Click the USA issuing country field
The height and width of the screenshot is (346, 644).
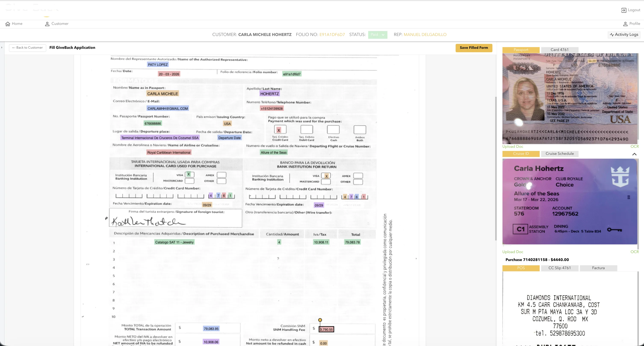coord(227,124)
